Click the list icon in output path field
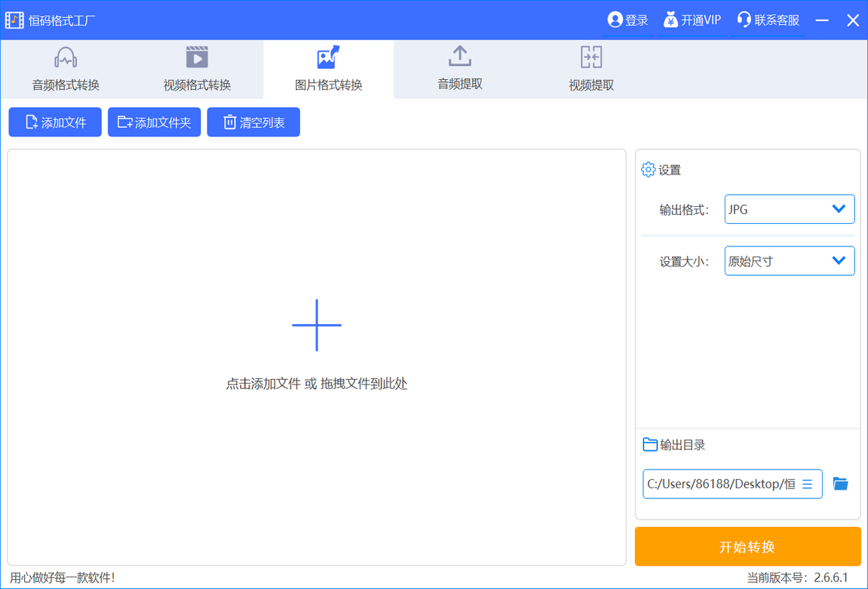 [x=807, y=484]
